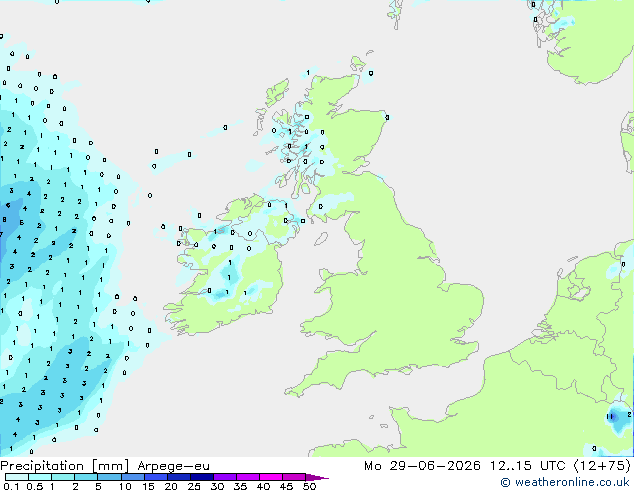Click the '35' legend value
This screenshot has height=490, width=634.
(240, 486)
